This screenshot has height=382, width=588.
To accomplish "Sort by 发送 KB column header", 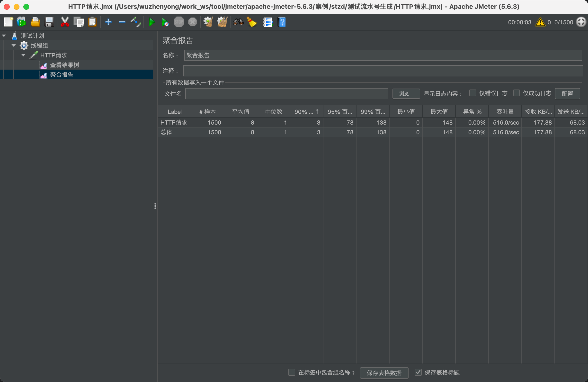I will [571, 112].
